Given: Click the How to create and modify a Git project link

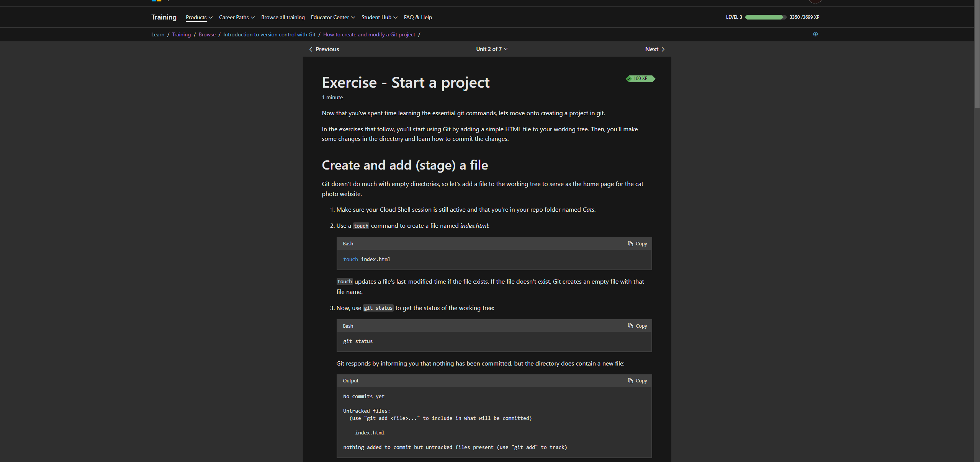Looking at the screenshot, I should pos(369,34).
